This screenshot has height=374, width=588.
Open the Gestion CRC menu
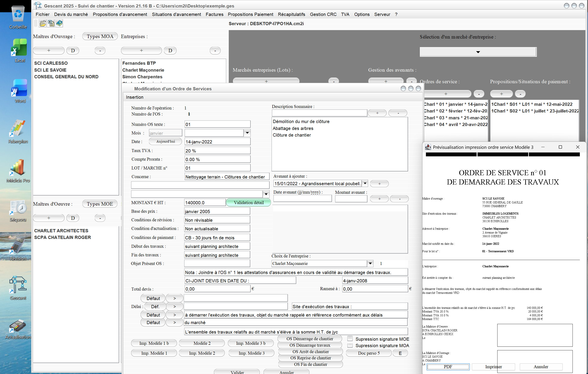pyautogui.click(x=323, y=14)
